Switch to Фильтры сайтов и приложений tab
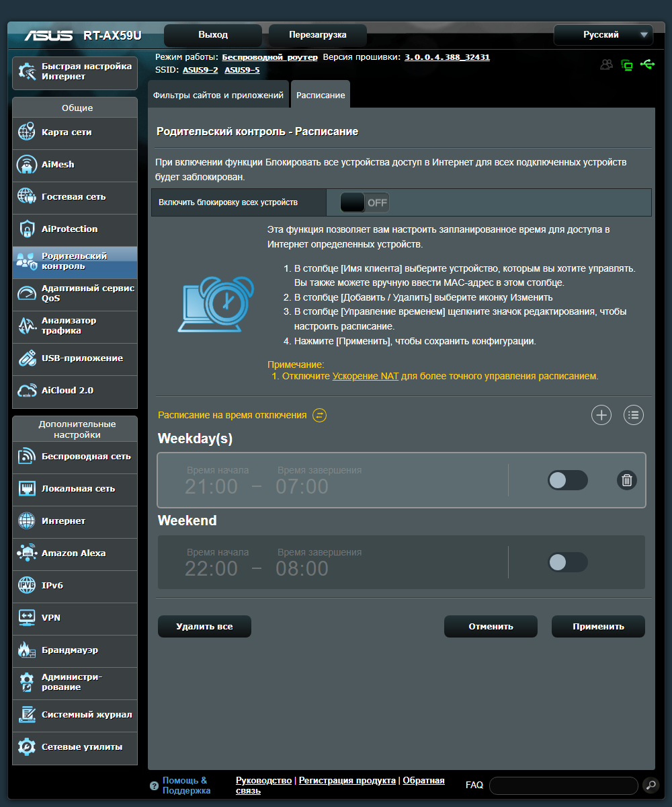 (x=218, y=95)
